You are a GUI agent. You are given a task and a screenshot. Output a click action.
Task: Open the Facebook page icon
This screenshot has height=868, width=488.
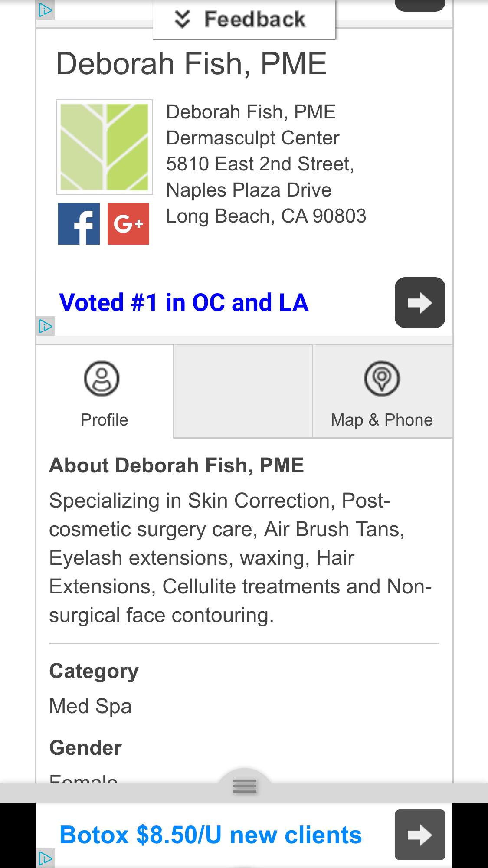[79, 224]
